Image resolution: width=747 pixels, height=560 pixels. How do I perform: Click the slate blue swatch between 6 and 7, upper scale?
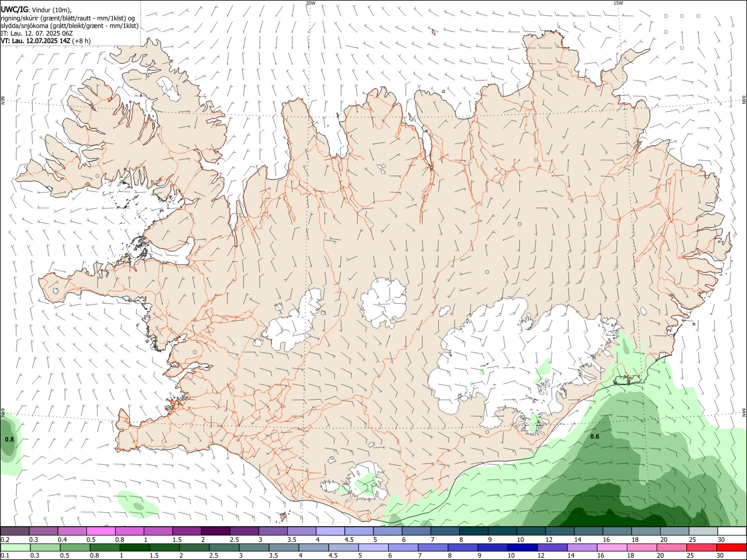pos(417,531)
